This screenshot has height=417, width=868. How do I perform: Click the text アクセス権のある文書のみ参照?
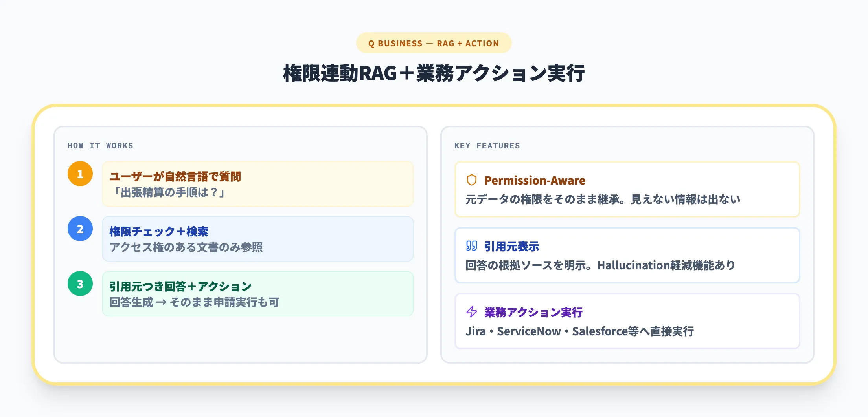coord(187,247)
